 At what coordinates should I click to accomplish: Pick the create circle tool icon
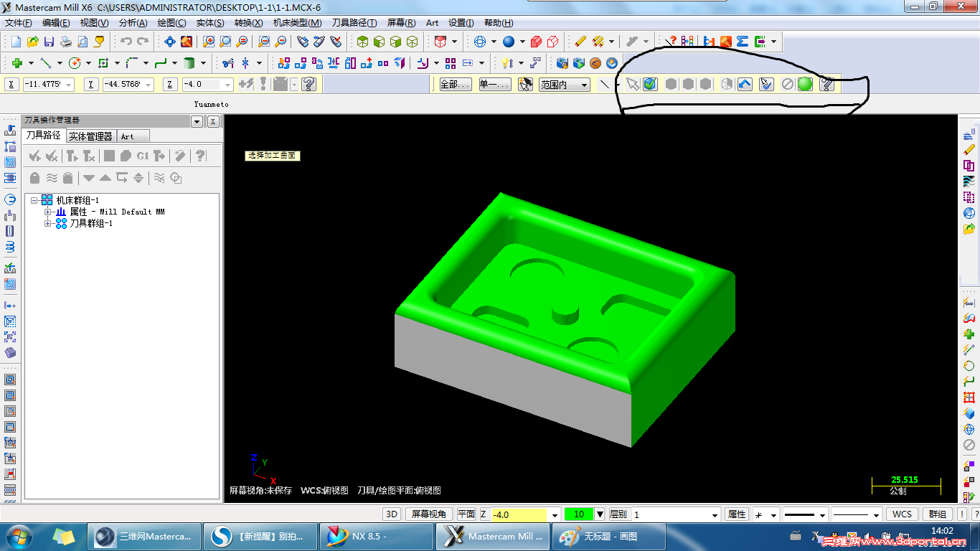[x=75, y=63]
